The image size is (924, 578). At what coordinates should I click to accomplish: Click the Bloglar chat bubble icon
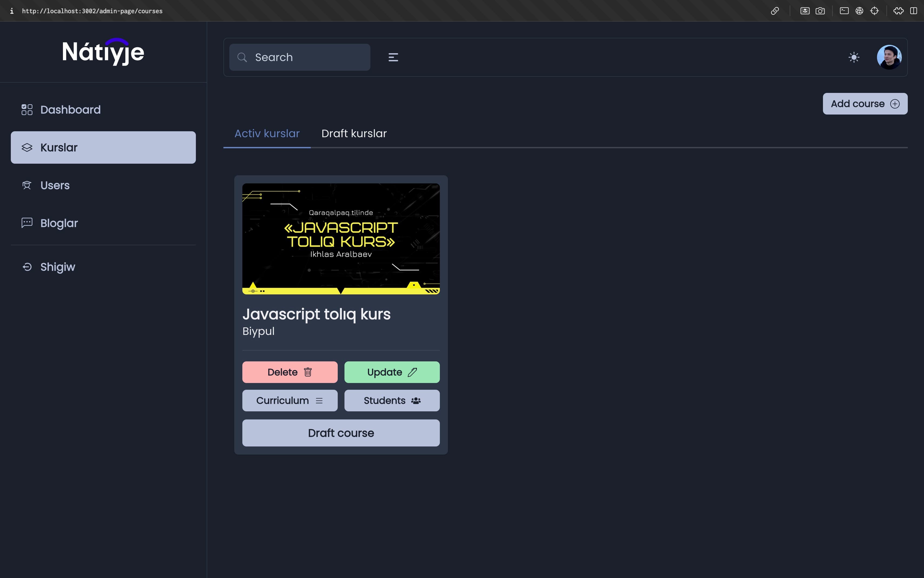[26, 223]
